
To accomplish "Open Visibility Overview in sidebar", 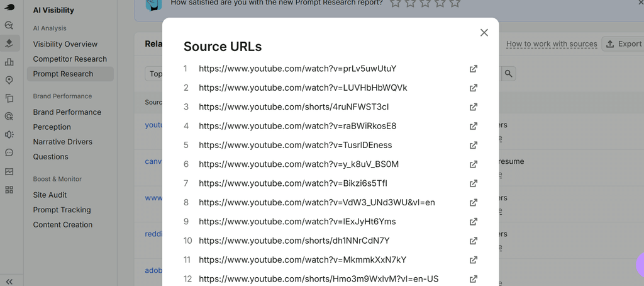I will 65,44.
